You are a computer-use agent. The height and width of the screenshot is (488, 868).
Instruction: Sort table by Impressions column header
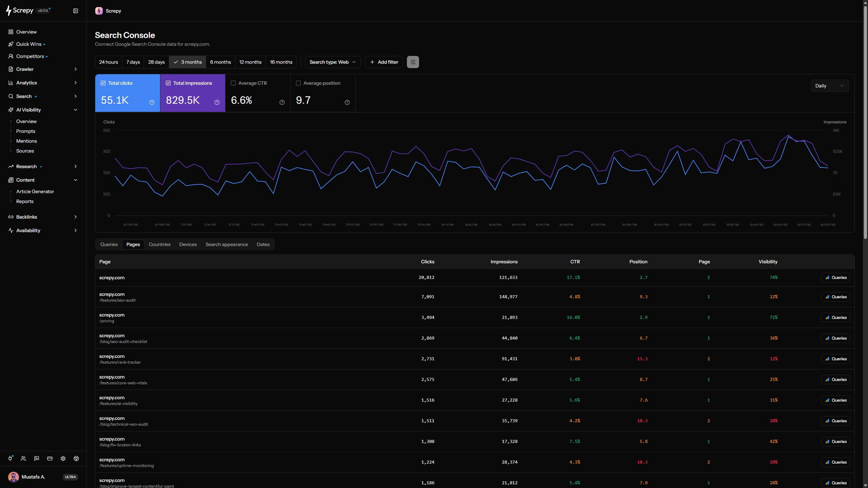(x=504, y=262)
